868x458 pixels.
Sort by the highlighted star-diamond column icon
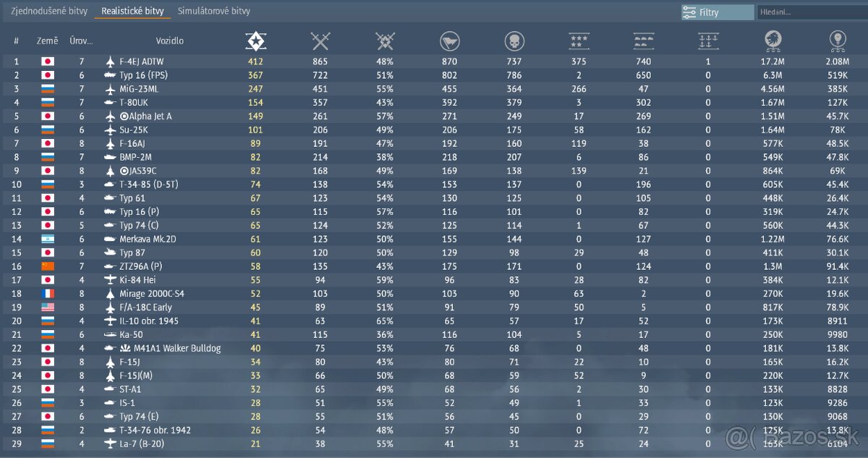click(x=255, y=41)
